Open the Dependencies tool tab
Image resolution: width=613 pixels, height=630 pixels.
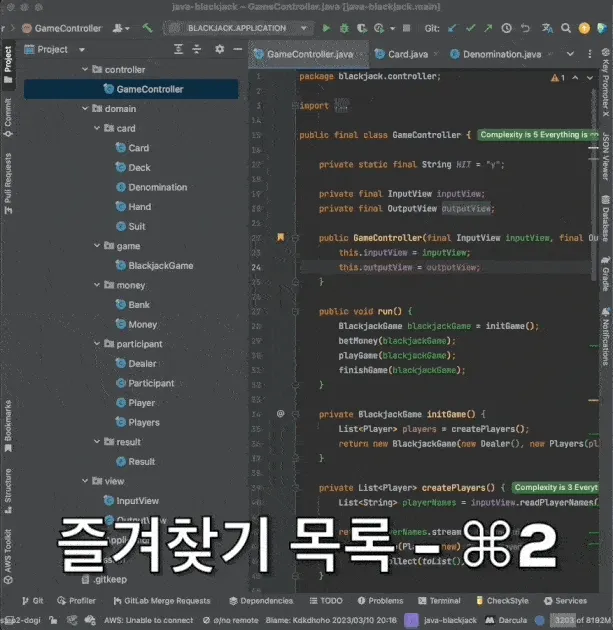point(261,601)
